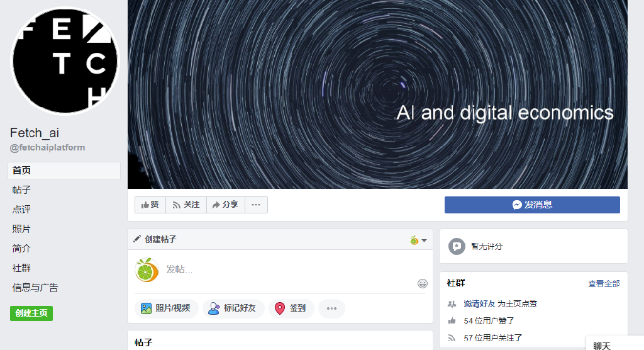Click the emoji smiley in post composer

422,283
